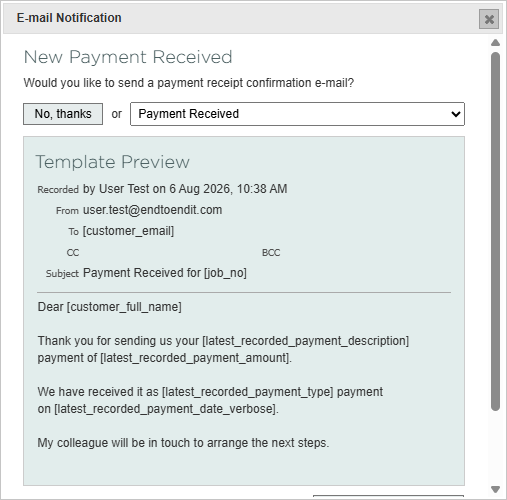Click the BCC field label

click(271, 253)
